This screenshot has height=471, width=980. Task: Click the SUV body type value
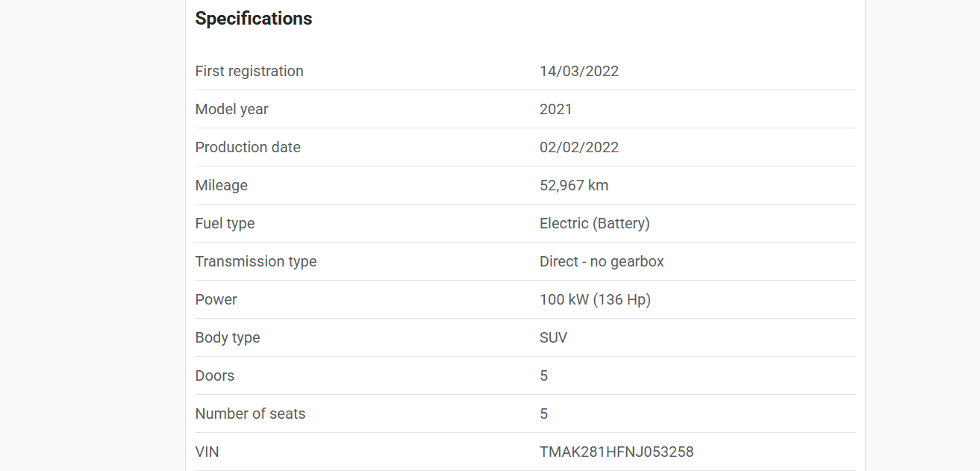[553, 338]
